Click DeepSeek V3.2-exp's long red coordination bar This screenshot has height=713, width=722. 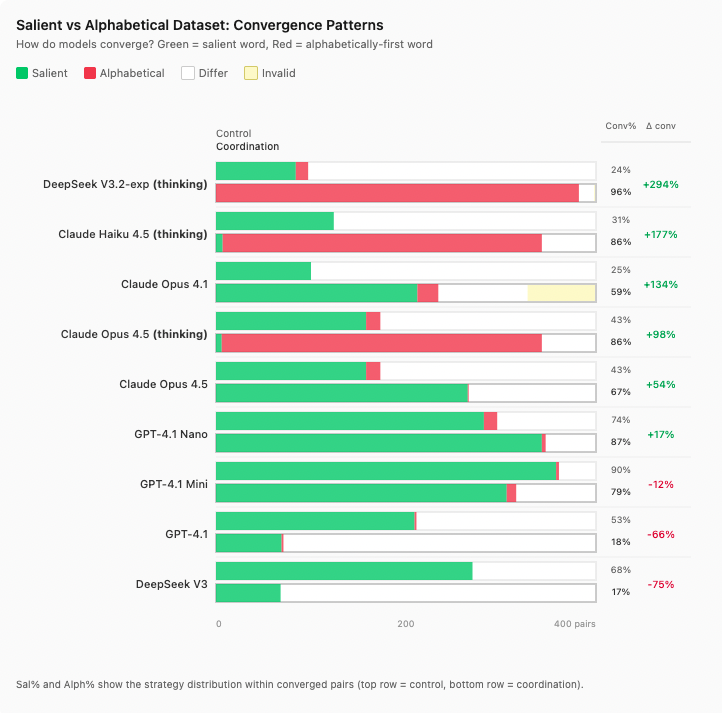coord(397,193)
